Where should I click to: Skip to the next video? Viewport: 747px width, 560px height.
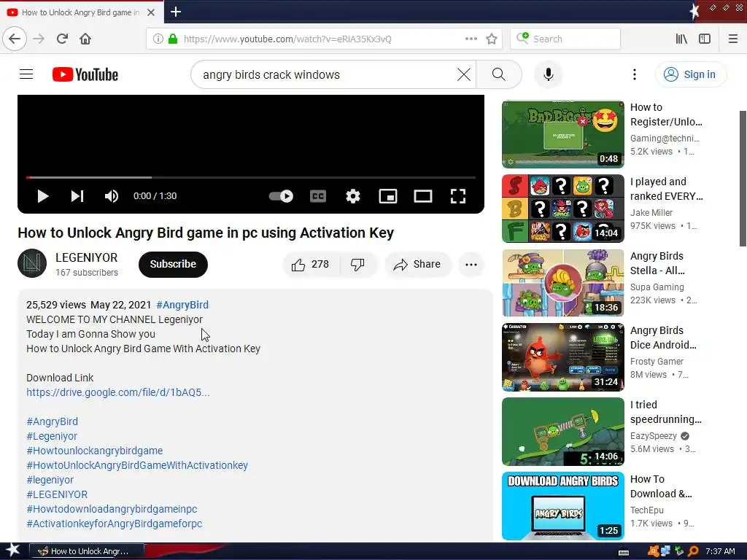(x=77, y=195)
